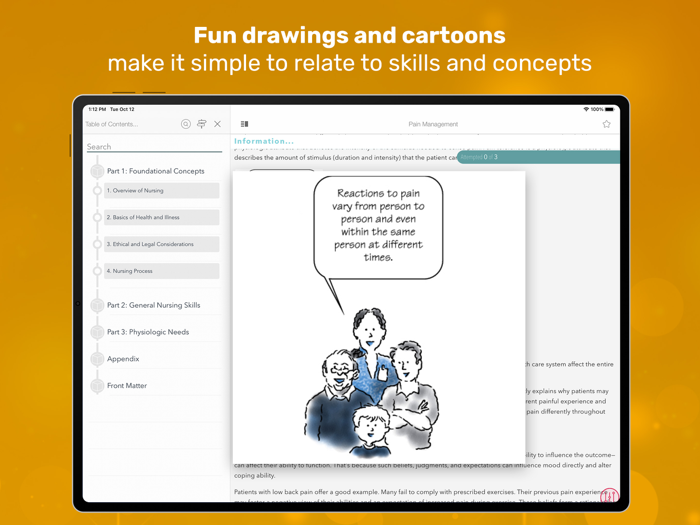Click the circle marker beside Overview of Nursing
The height and width of the screenshot is (525, 700).
tap(97, 190)
